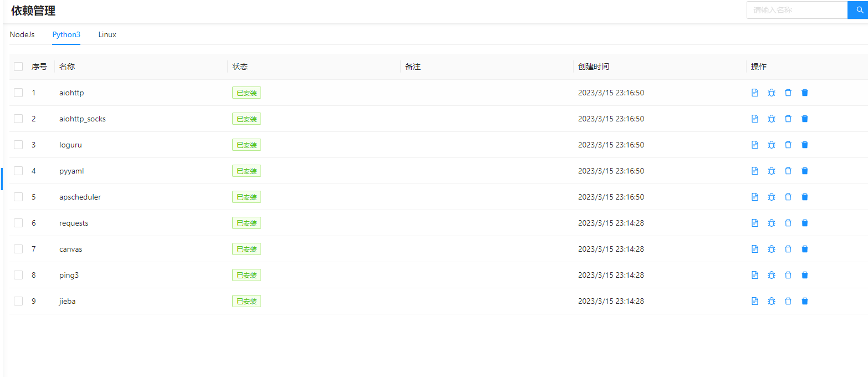Open the Linux dependencies tab

[106, 34]
